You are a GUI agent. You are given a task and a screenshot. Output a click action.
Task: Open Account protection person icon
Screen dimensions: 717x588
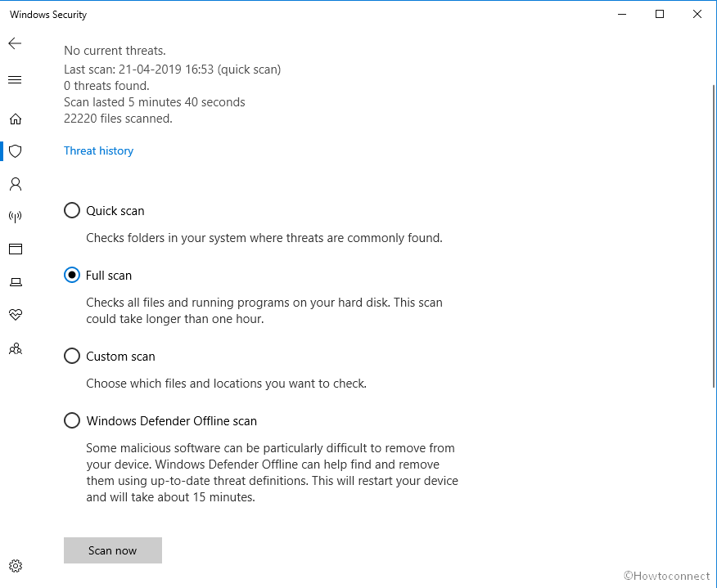click(16, 184)
